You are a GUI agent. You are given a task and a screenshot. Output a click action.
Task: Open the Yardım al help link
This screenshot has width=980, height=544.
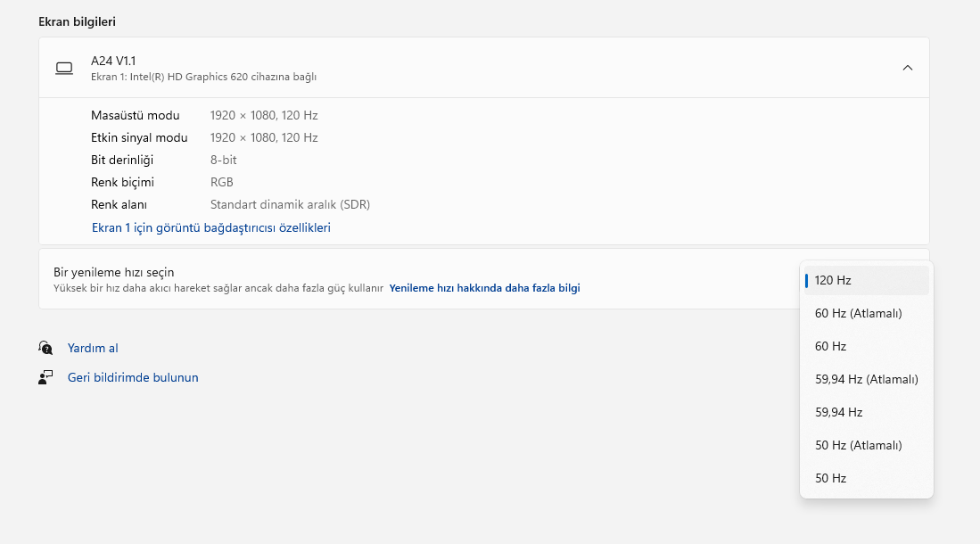click(x=93, y=348)
